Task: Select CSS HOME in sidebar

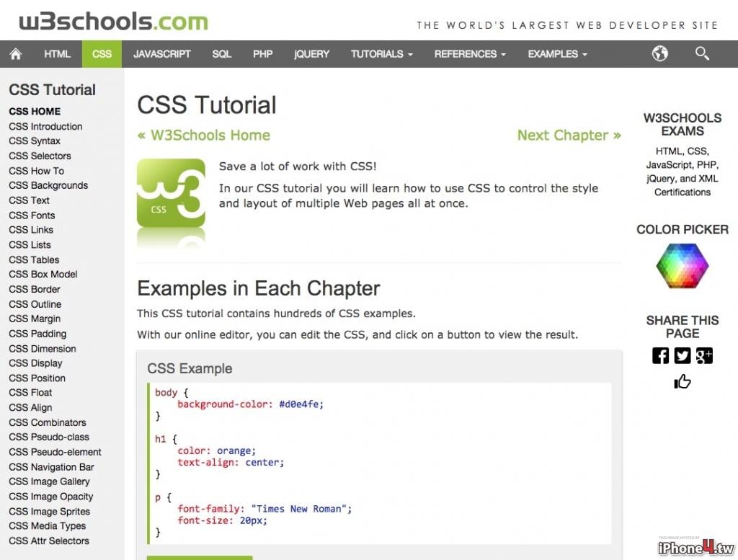Action: tap(35, 112)
